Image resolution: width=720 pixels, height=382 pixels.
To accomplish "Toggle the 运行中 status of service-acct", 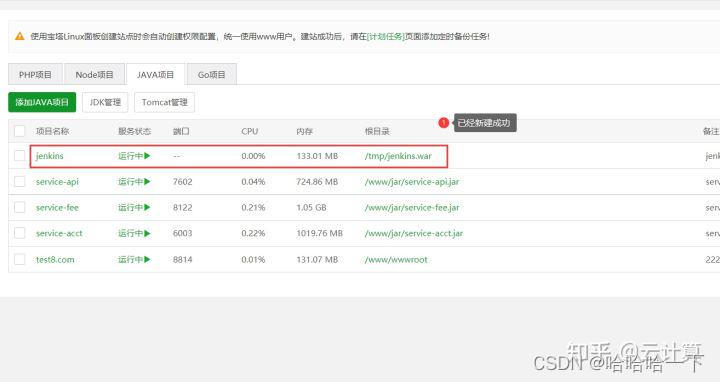I will (x=134, y=233).
